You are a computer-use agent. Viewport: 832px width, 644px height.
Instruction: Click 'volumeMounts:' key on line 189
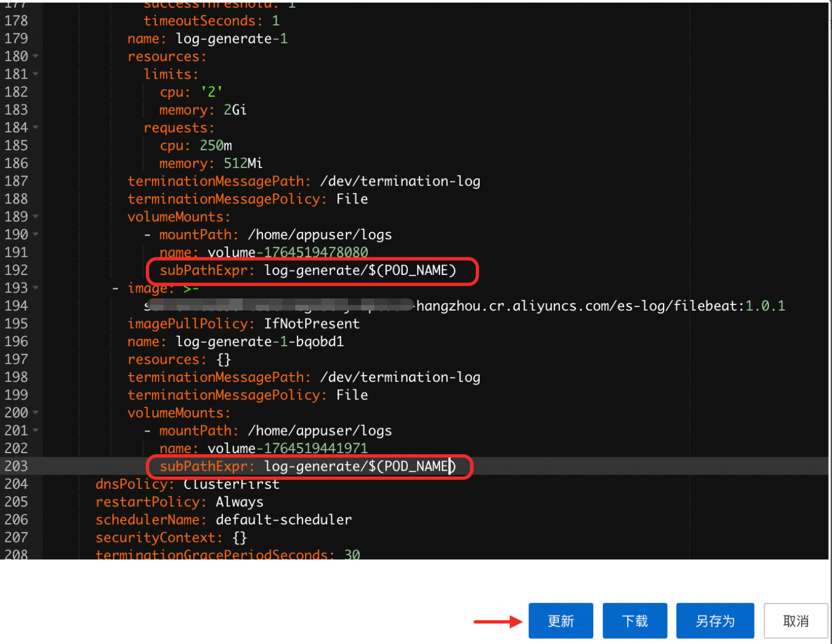(x=179, y=217)
